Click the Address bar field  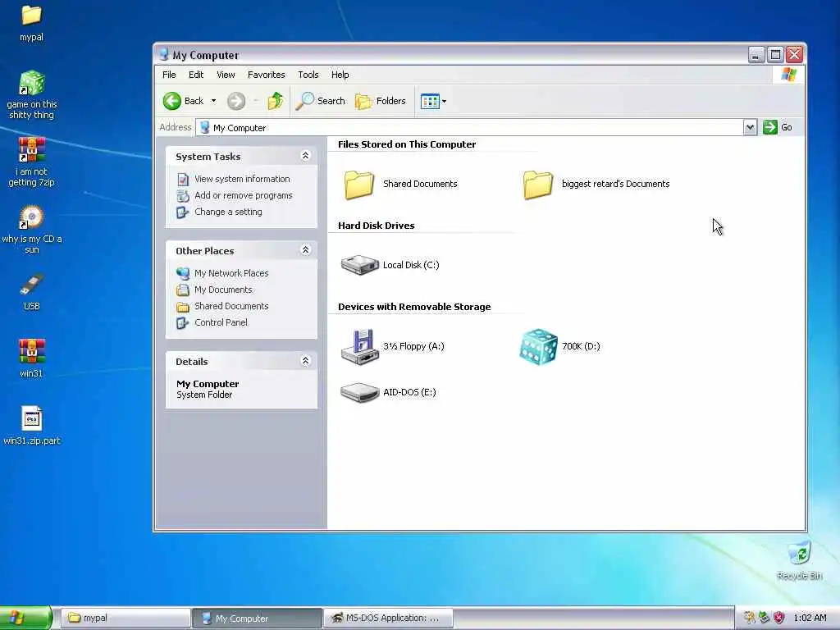click(470, 127)
